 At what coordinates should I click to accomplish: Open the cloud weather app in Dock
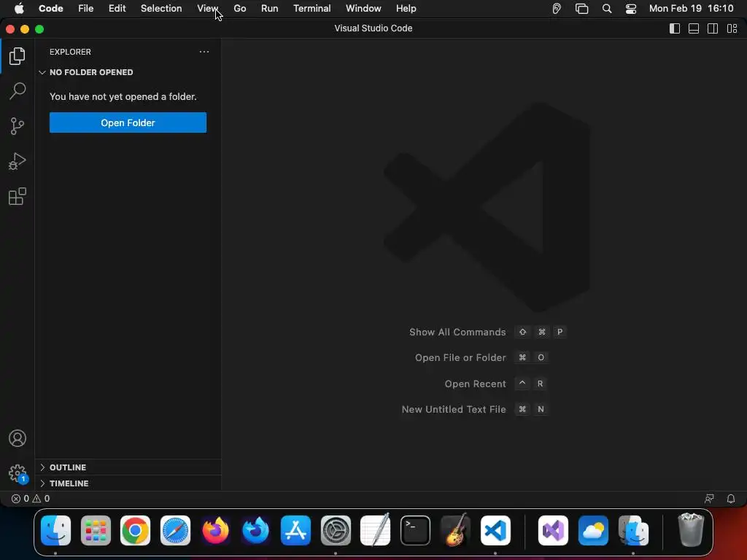pos(593,531)
